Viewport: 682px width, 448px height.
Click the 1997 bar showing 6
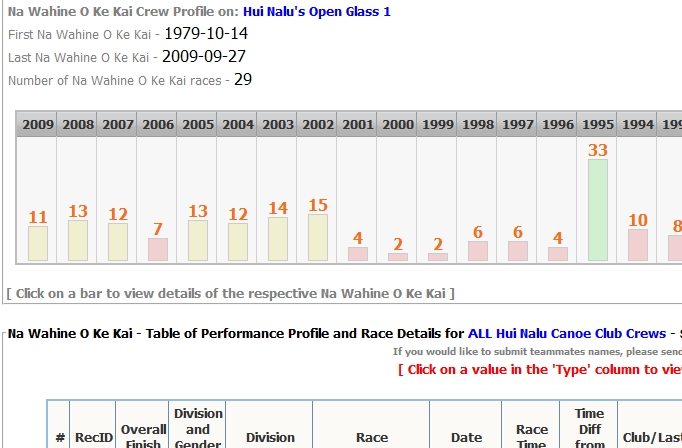(x=518, y=251)
